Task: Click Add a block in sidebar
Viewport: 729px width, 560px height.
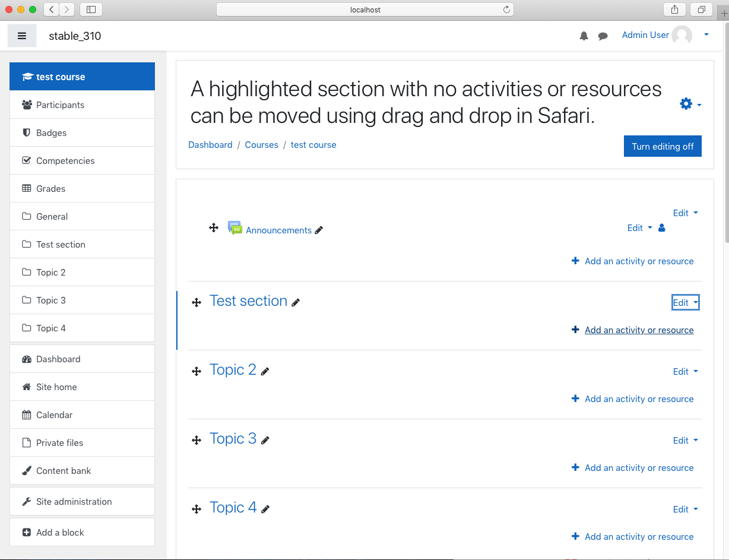Action: tap(82, 532)
